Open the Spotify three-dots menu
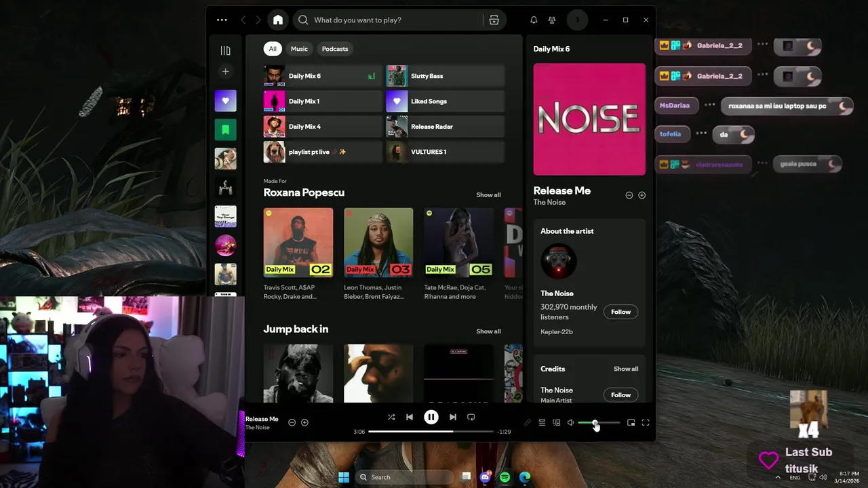 coord(222,20)
